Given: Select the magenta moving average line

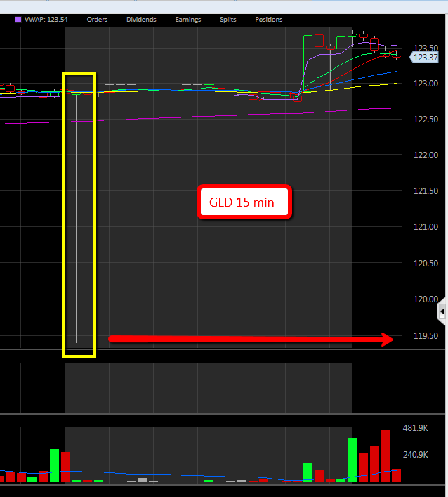Looking at the screenshot, I should (x=211, y=115).
